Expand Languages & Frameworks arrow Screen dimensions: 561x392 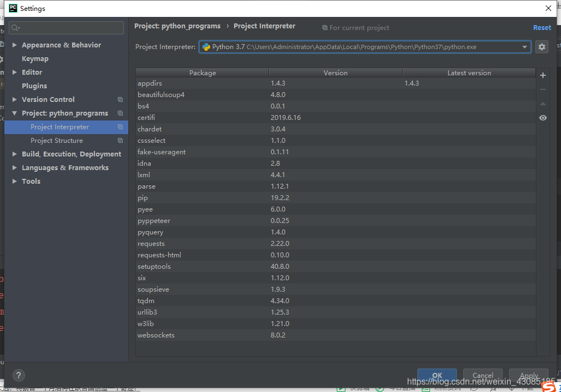click(15, 167)
